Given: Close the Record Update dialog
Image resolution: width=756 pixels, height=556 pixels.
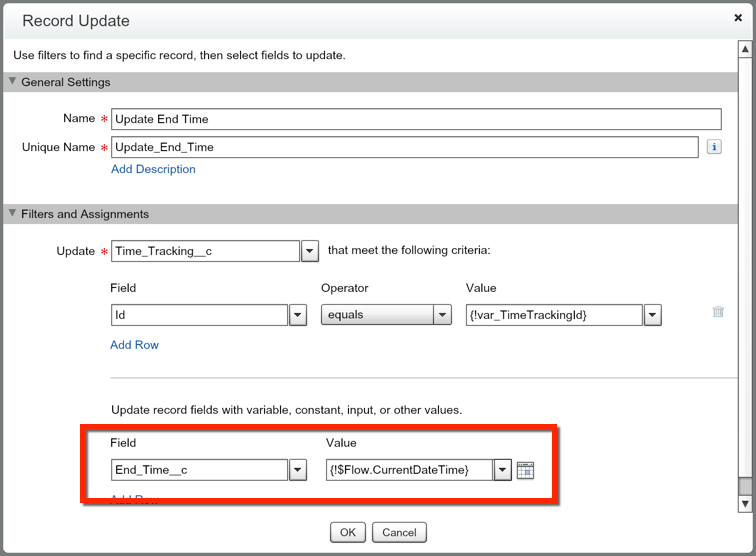Looking at the screenshot, I should [738, 18].
